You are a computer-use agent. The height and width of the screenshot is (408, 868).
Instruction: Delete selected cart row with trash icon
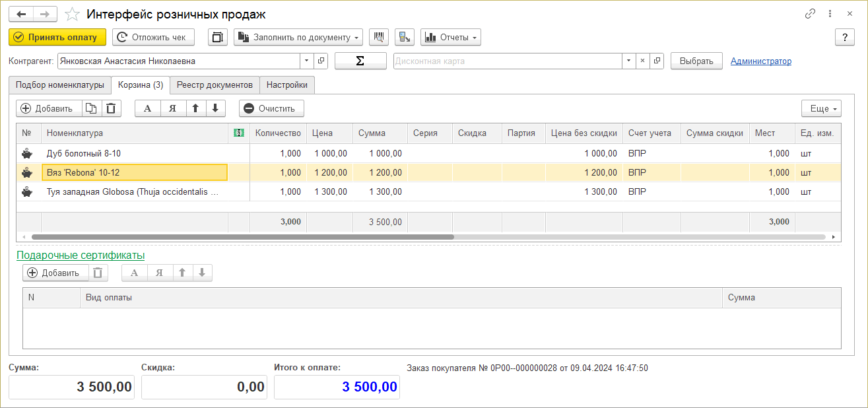click(112, 108)
